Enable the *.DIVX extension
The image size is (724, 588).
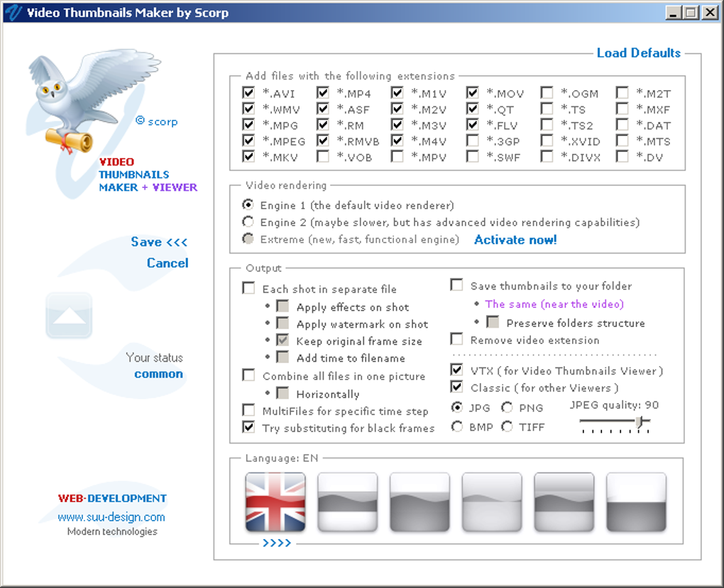click(547, 157)
